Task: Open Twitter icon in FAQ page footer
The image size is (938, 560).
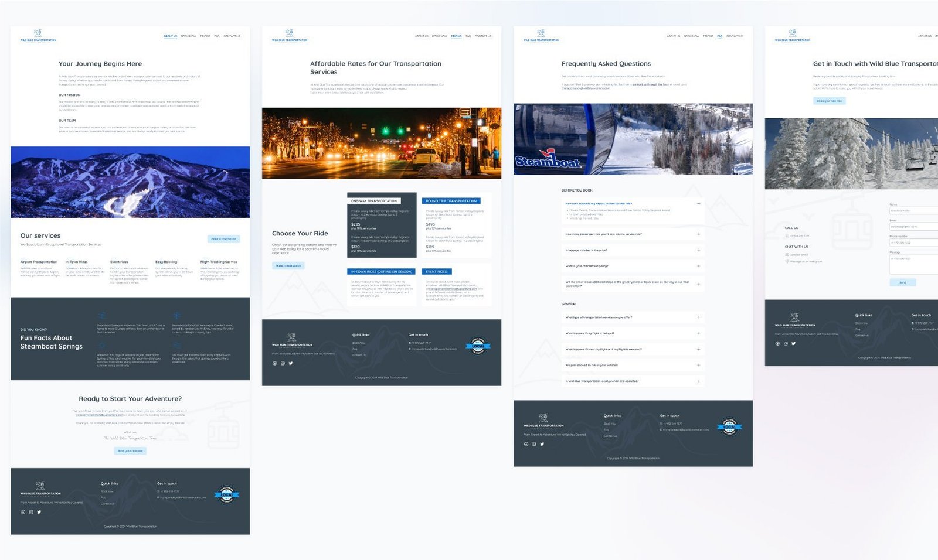Action: tap(542, 444)
